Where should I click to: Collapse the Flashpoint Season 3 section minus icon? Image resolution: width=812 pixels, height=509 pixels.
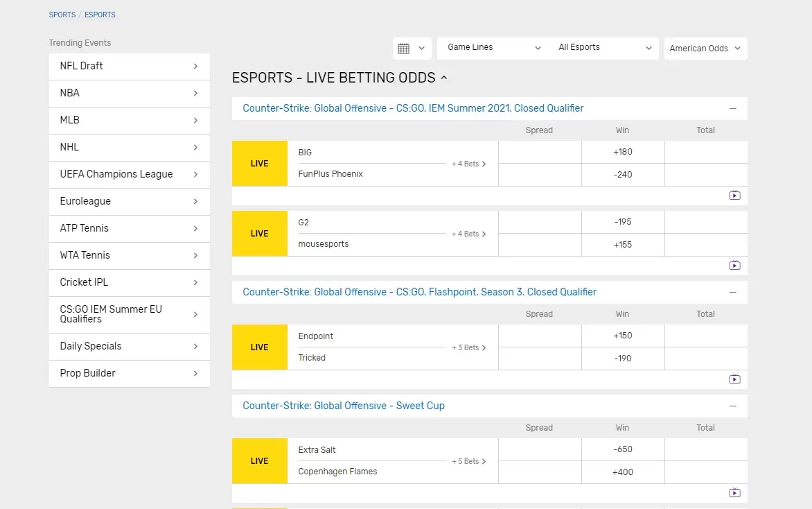point(732,293)
